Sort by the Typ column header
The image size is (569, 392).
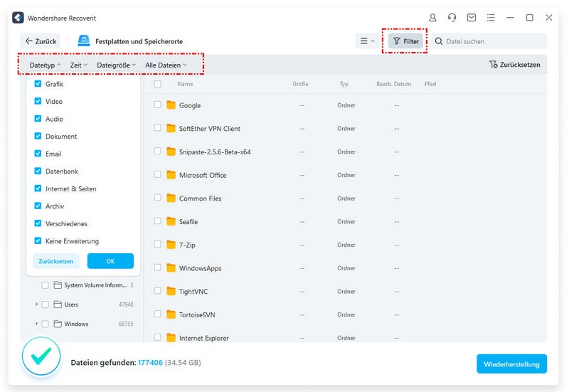[x=344, y=84]
